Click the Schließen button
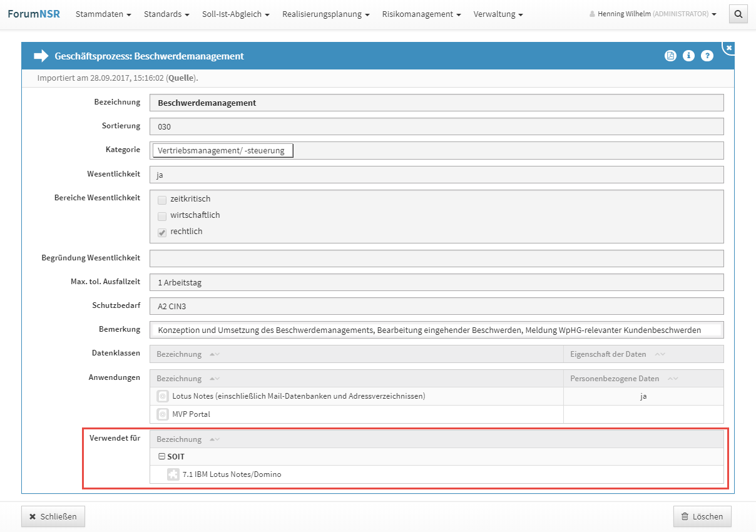 click(53, 516)
